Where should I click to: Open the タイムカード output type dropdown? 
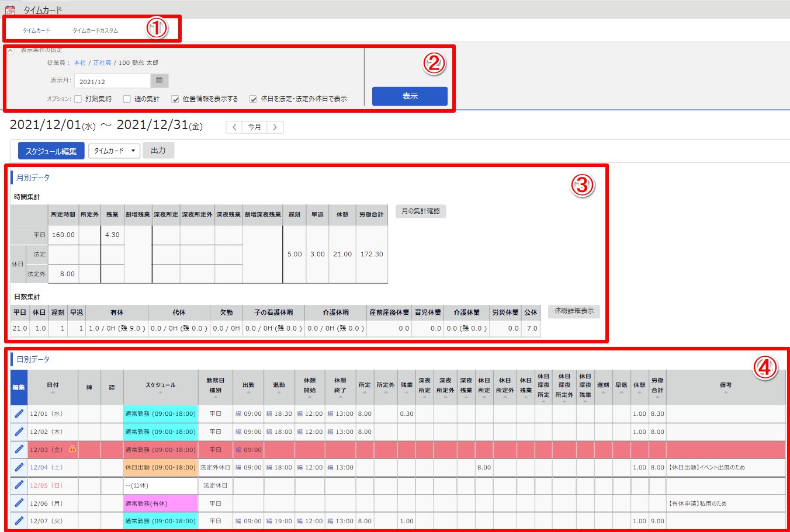coord(114,151)
